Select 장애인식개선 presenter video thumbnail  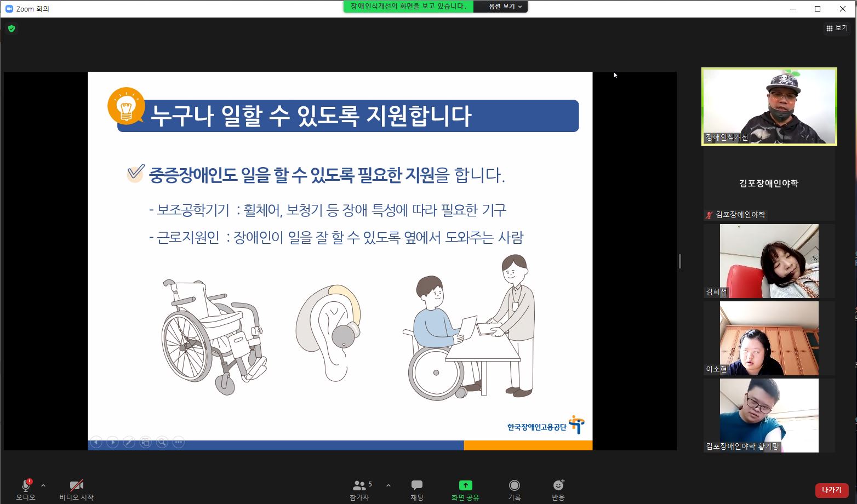[769, 106]
